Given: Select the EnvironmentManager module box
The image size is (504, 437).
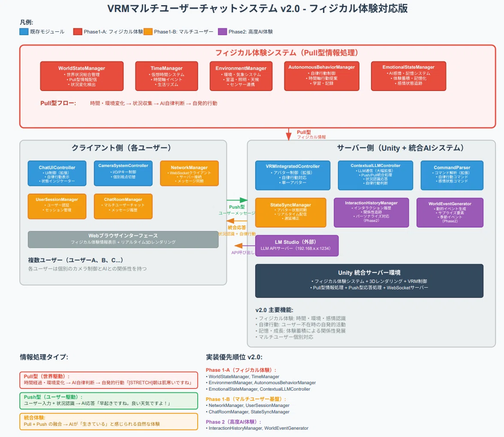Looking at the screenshot, I should coord(241,76).
